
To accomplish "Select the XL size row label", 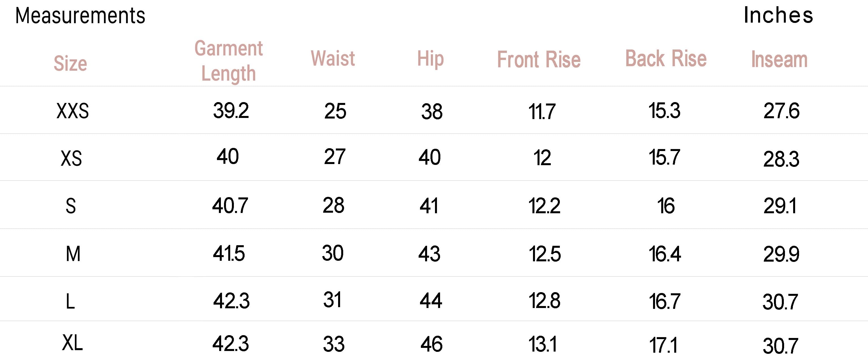I will point(72,343).
